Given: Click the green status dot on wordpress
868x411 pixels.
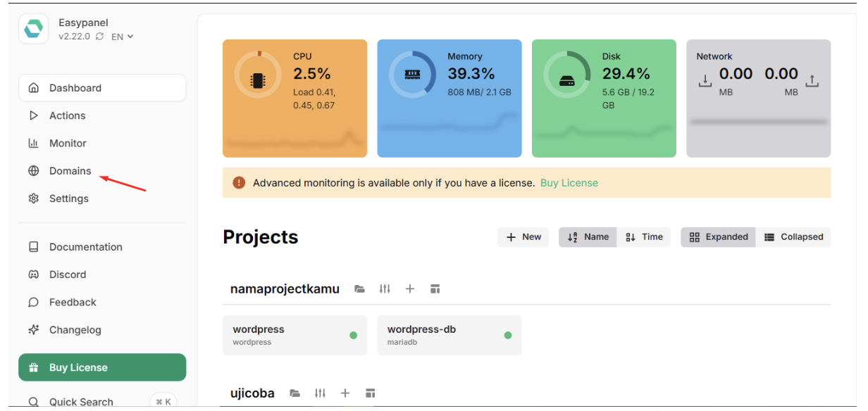Looking at the screenshot, I should 353,335.
